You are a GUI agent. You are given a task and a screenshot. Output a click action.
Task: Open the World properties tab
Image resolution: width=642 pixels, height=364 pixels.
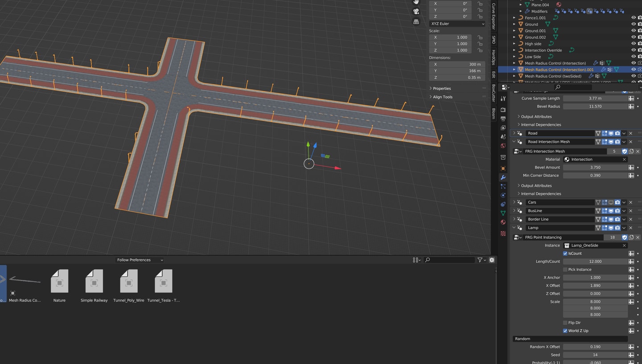(503, 146)
